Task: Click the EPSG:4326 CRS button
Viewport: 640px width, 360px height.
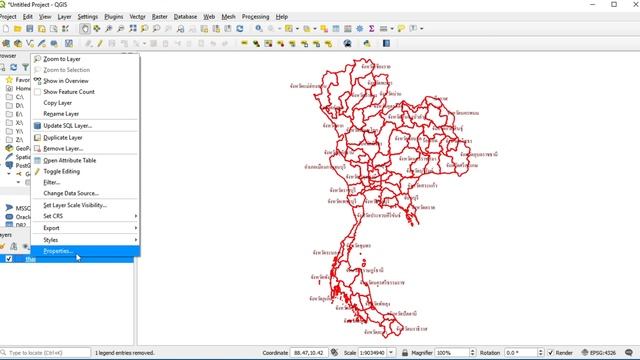Action: tap(598, 352)
